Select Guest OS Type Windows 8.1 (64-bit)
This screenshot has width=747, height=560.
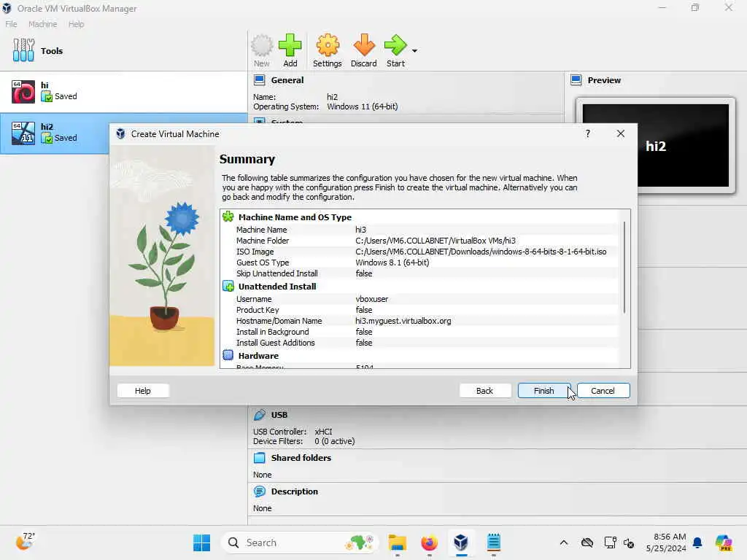[392, 262]
